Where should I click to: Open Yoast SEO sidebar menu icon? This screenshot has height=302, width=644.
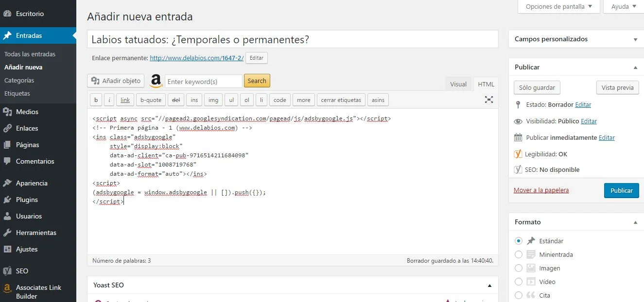point(7,271)
